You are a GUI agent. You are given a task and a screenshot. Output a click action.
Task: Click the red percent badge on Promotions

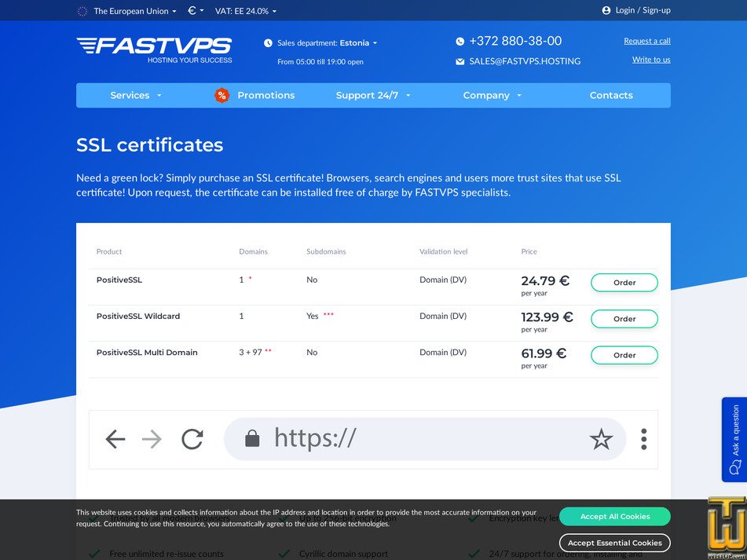(x=222, y=95)
